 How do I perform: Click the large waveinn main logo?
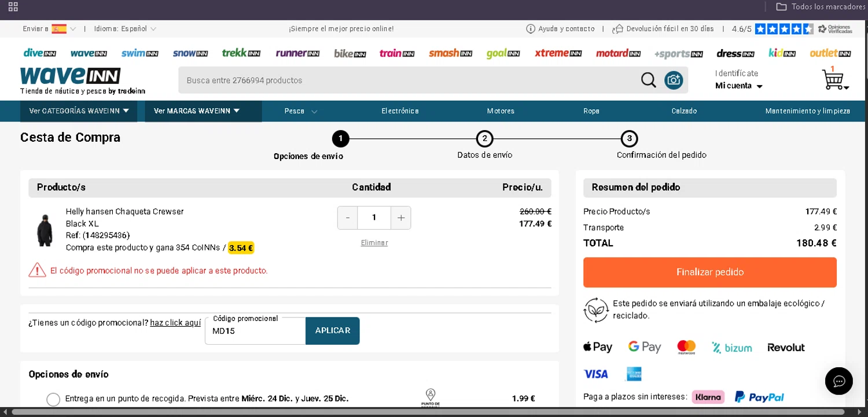pos(70,76)
